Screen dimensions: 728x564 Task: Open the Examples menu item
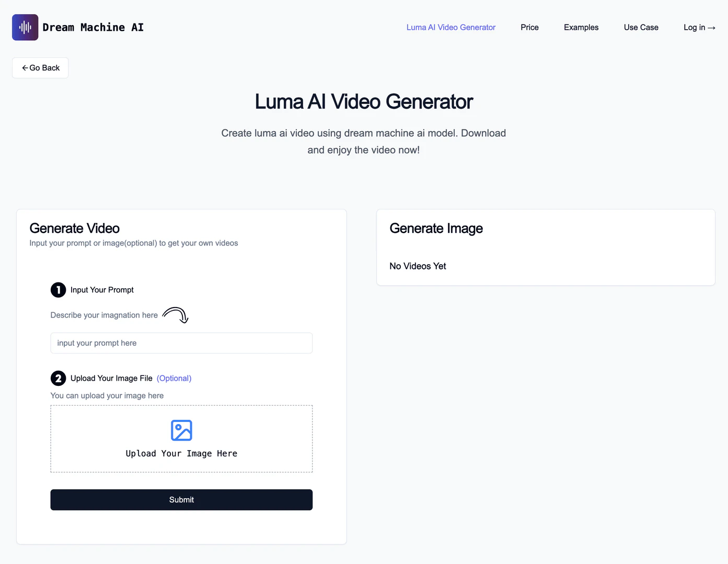point(581,27)
